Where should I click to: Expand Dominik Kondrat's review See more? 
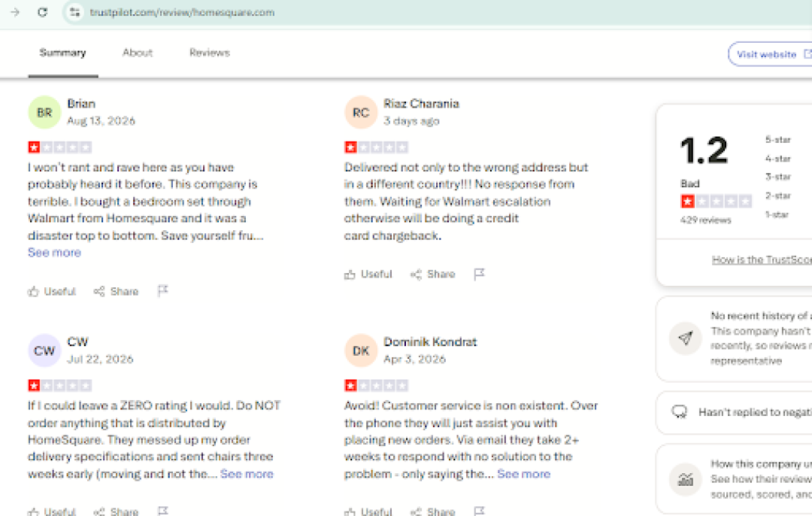pyautogui.click(x=523, y=474)
